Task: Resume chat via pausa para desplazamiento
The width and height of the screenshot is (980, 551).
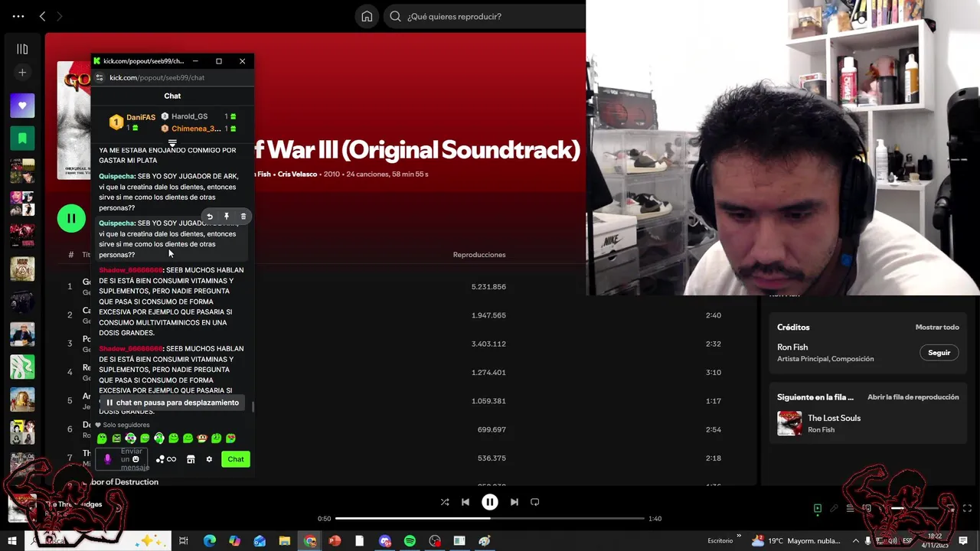Action: coord(172,403)
